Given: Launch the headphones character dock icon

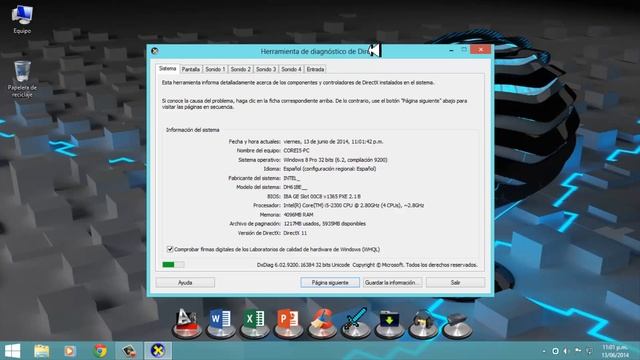Looking at the screenshot, I should (423, 323).
